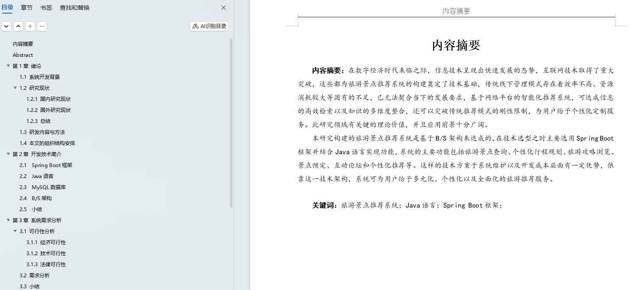The height and width of the screenshot is (290, 644).
Task: Collapse the 第1章 绪论 section
Action: click(8, 66)
